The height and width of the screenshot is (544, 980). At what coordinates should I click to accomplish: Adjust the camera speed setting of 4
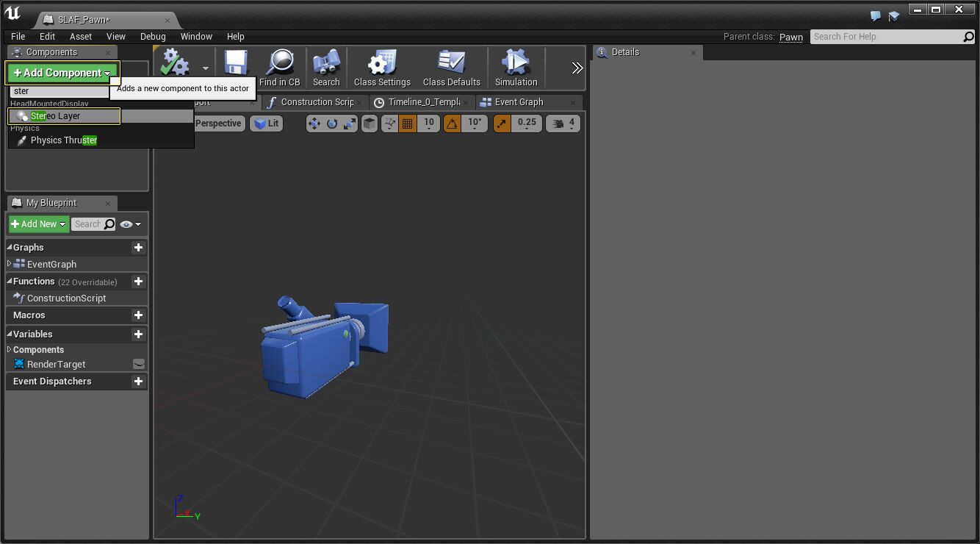(563, 123)
